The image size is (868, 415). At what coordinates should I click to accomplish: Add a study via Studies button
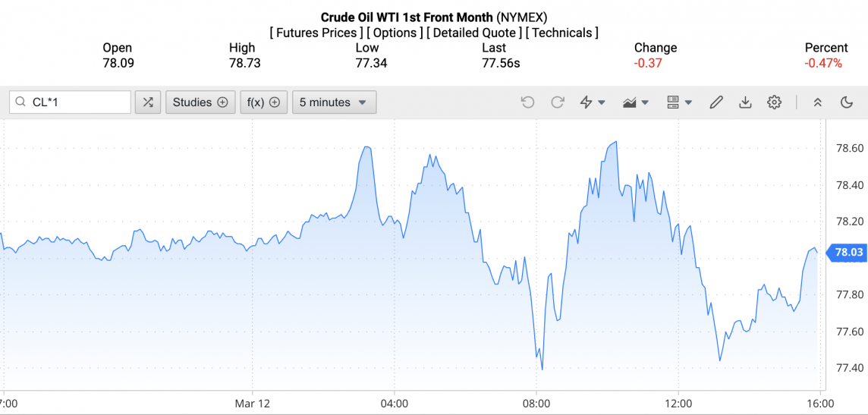[x=200, y=102]
